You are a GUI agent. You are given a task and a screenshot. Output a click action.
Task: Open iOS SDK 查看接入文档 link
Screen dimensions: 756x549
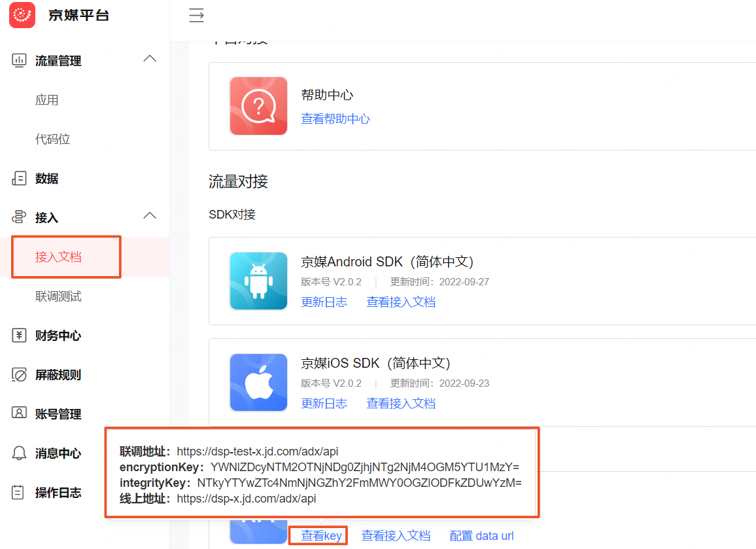click(x=401, y=403)
